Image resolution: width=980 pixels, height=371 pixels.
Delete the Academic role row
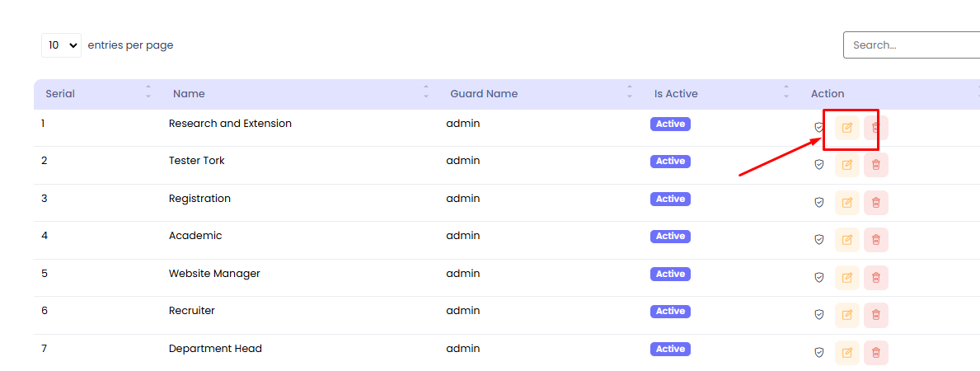point(875,240)
